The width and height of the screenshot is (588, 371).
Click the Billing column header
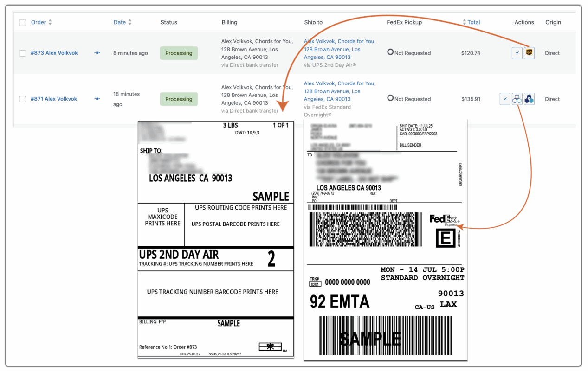[x=229, y=22]
